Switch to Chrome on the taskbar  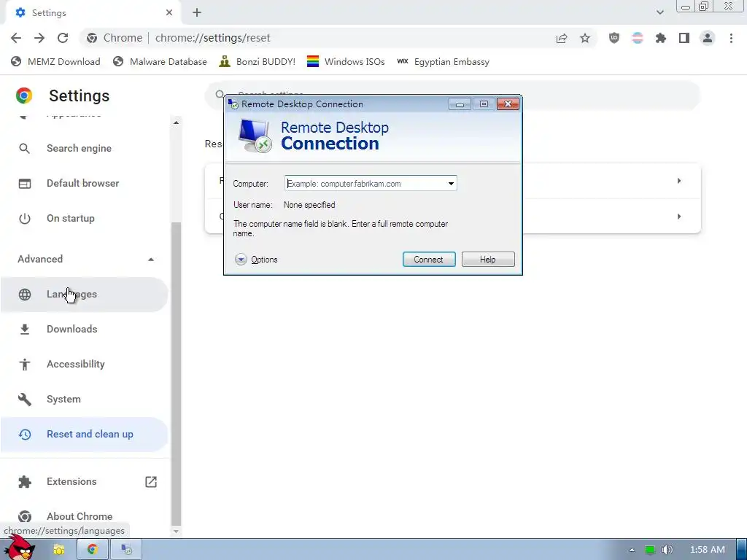tap(93, 550)
